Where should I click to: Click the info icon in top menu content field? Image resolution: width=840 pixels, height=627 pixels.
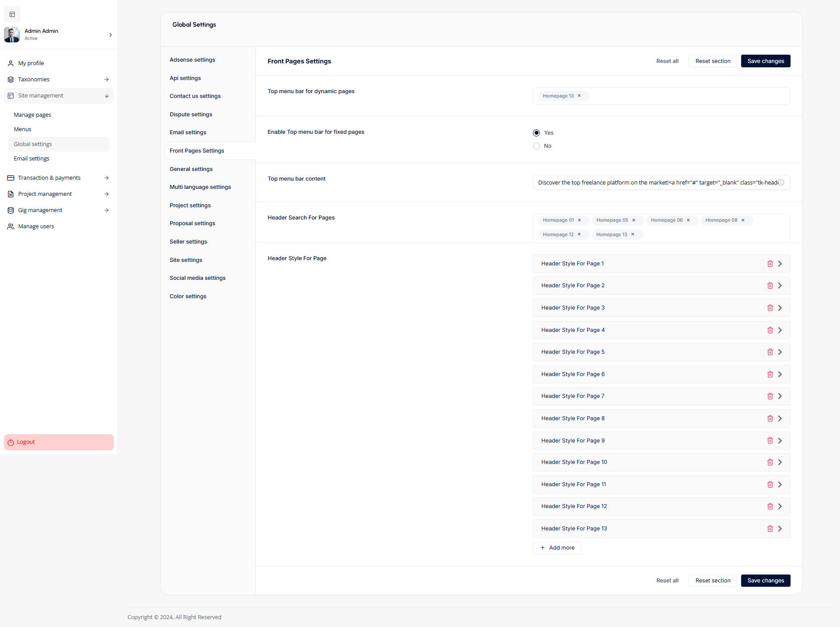(781, 183)
